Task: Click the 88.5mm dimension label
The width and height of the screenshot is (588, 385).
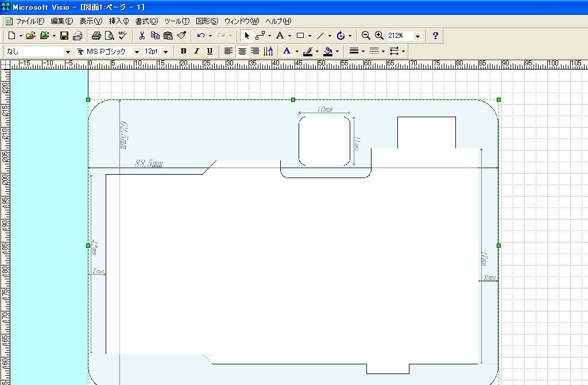Action: click(x=149, y=163)
